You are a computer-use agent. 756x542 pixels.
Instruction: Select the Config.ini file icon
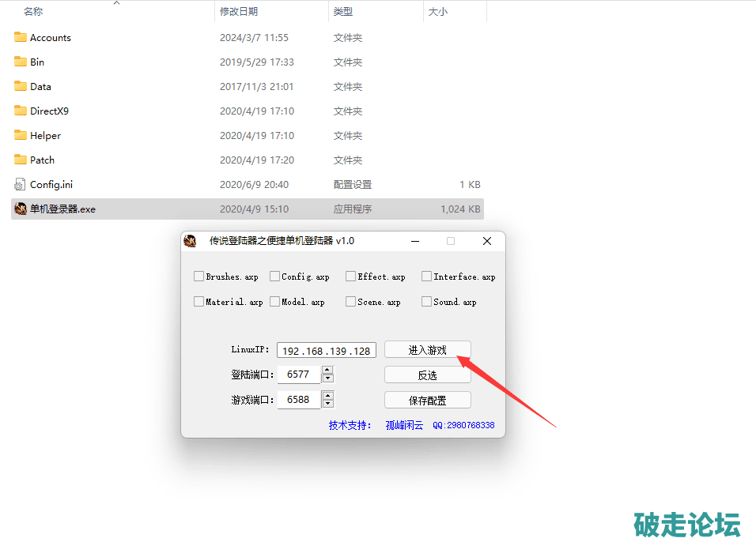tap(21, 184)
